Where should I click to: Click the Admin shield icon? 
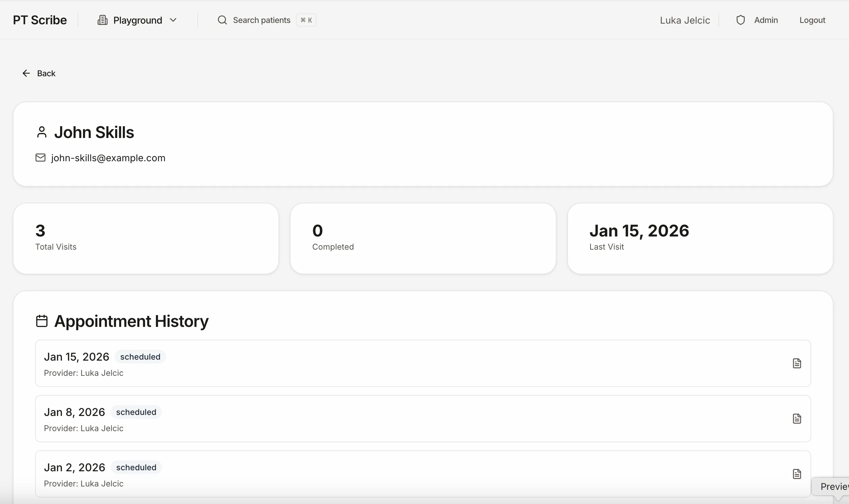pos(740,20)
